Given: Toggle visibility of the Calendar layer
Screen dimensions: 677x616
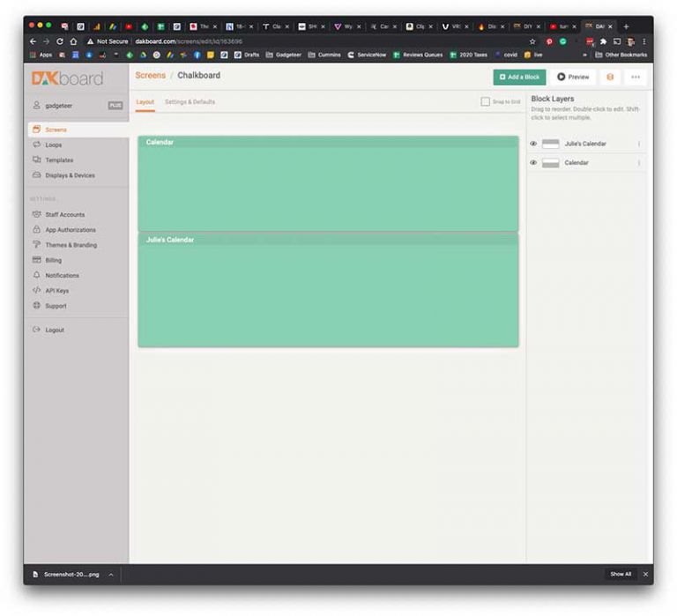Looking at the screenshot, I should click(x=533, y=163).
